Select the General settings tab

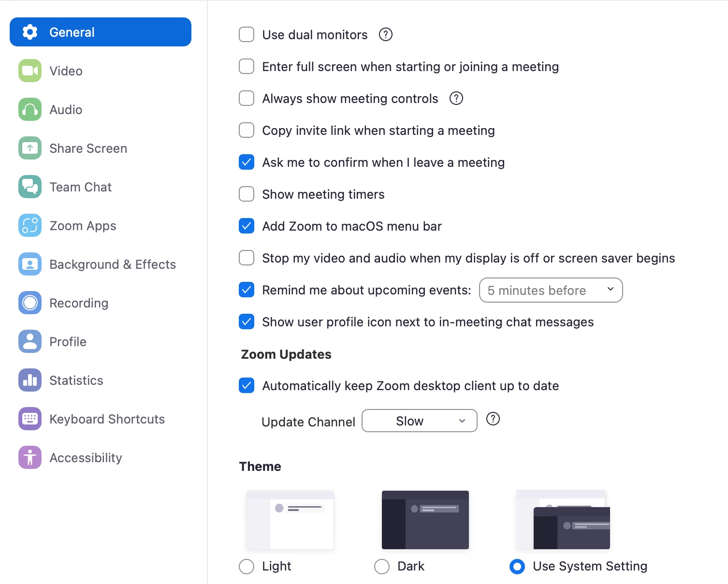[101, 32]
